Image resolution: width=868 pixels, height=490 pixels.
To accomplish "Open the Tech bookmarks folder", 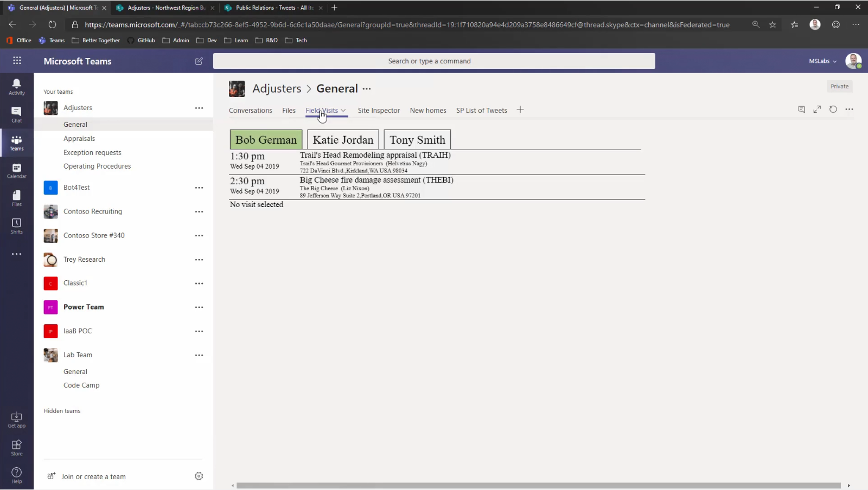I will (296, 40).
